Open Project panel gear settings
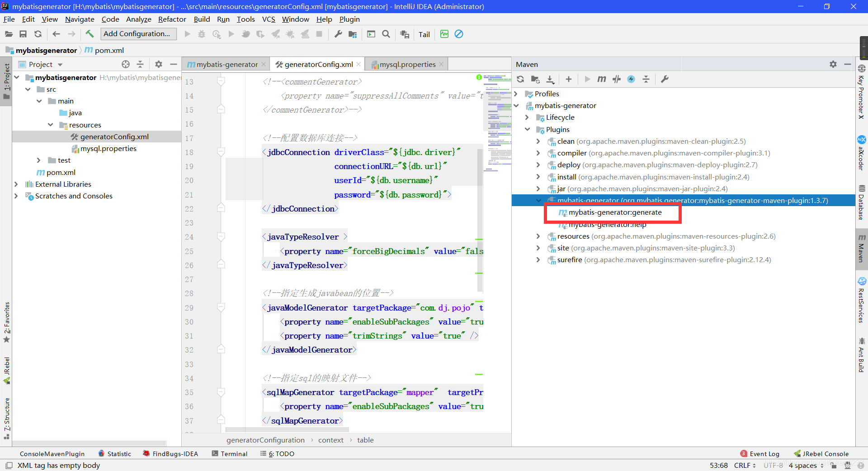This screenshot has width=868, height=471. pyautogui.click(x=159, y=64)
